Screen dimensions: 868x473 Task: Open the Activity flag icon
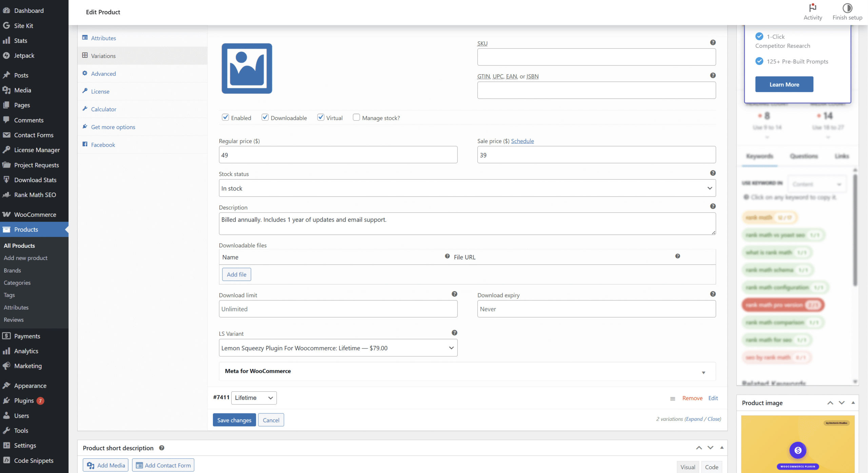[813, 8]
